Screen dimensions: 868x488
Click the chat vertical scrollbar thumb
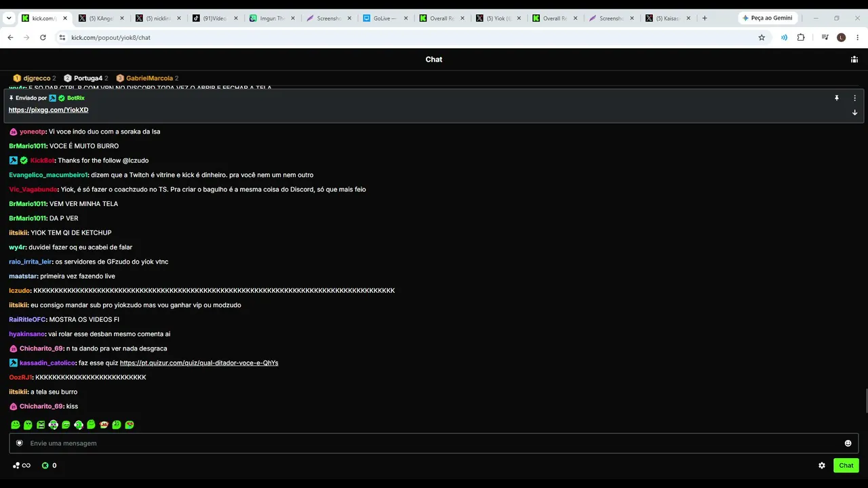pyautogui.click(x=865, y=401)
